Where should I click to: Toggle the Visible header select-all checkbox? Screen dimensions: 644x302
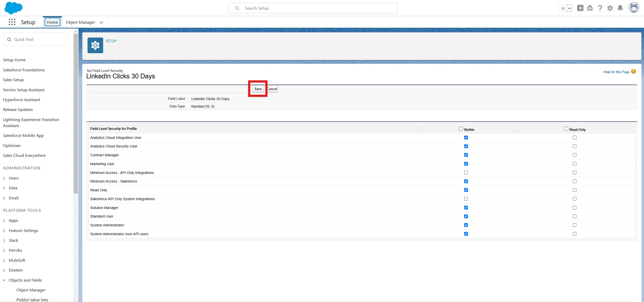(x=461, y=129)
